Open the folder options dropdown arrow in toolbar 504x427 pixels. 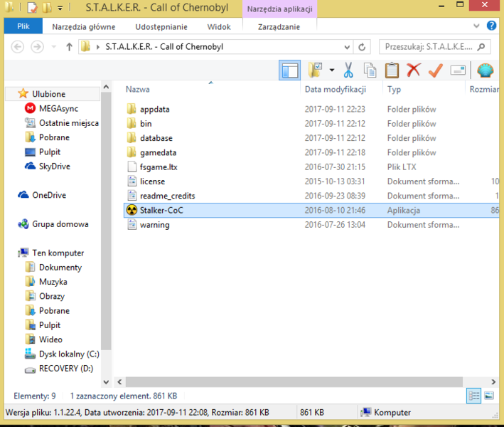331,70
